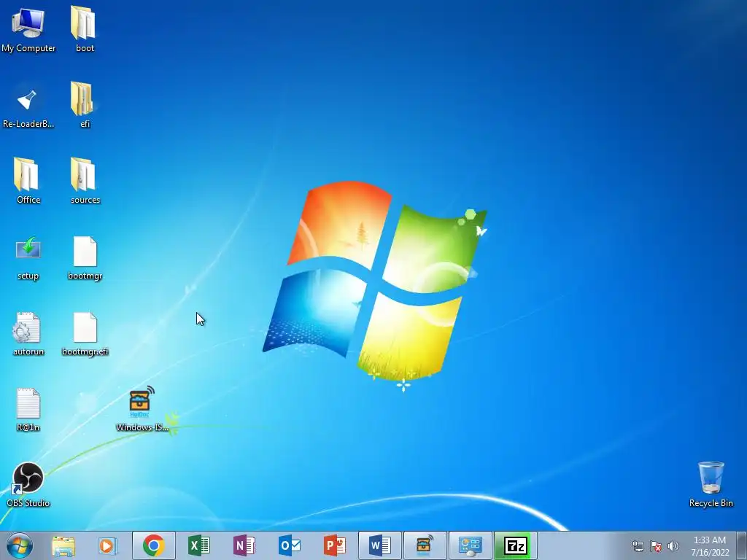Select the efi folder icon
The height and width of the screenshot is (560, 747).
85,106
